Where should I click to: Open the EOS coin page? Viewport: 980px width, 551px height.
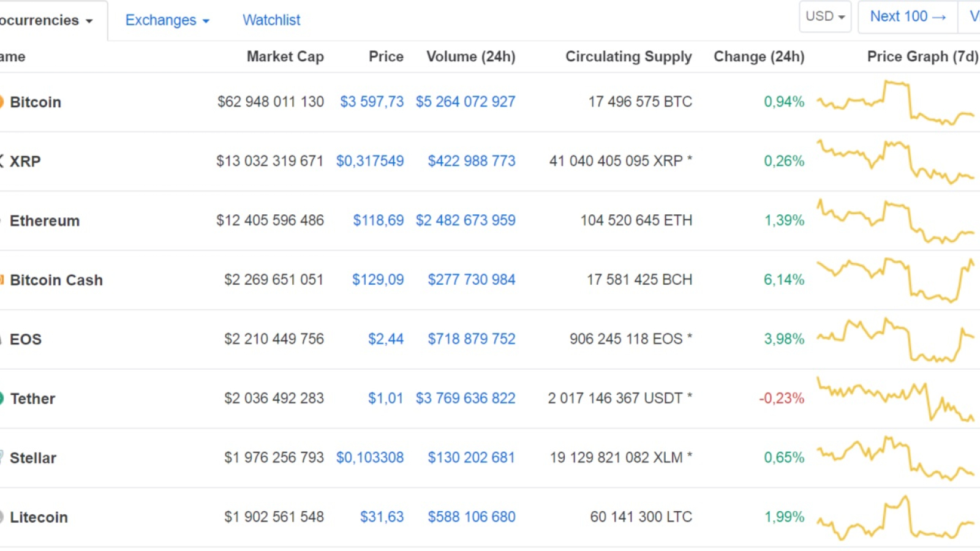[x=26, y=340]
